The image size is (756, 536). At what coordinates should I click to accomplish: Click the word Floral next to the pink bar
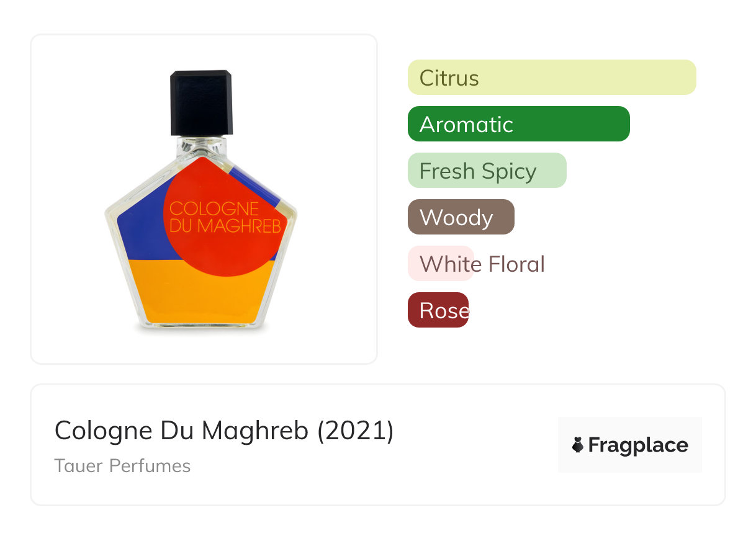pyautogui.click(x=516, y=264)
